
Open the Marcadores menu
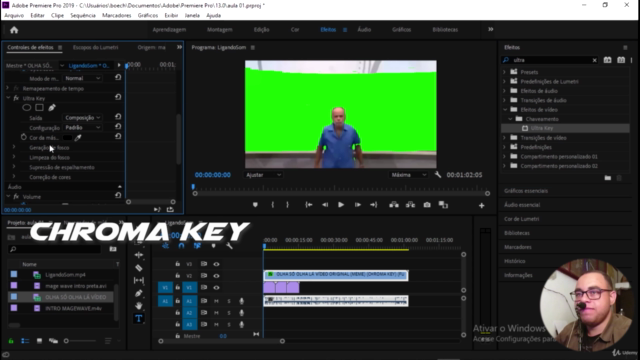coord(117,16)
